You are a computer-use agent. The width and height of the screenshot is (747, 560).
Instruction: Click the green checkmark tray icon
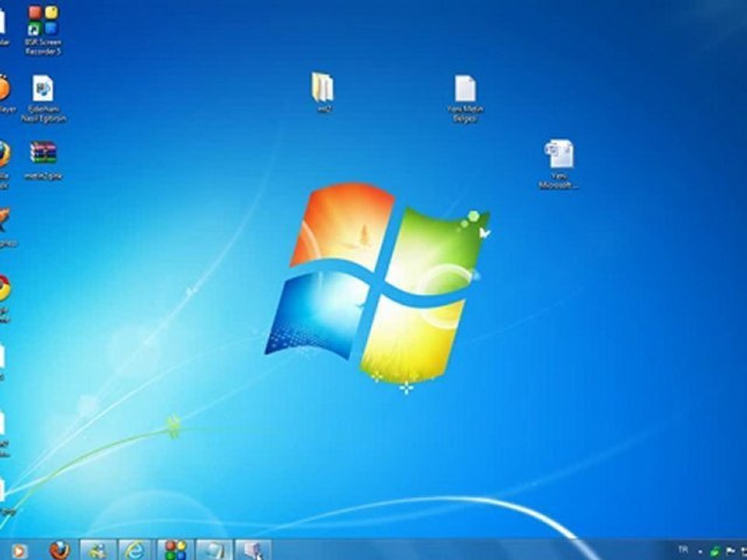tap(714, 551)
